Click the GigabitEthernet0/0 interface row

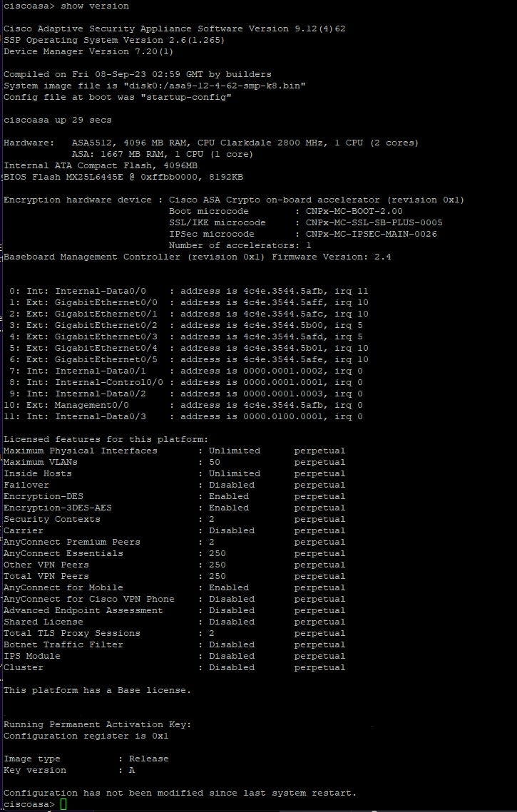(x=188, y=302)
